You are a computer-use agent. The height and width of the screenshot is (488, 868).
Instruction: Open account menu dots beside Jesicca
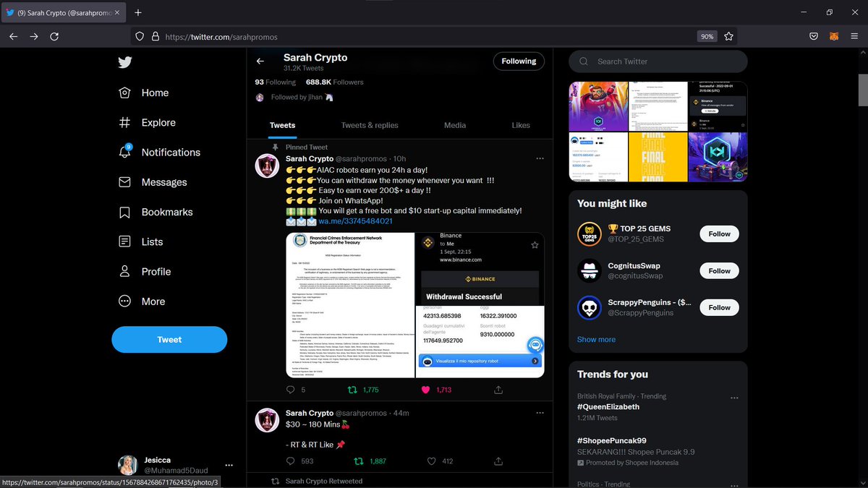coord(229,465)
